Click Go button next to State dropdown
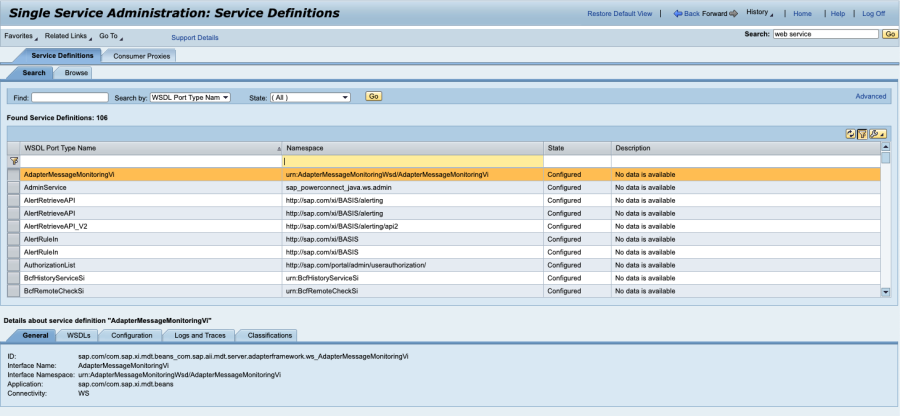The width and height of the screenshot is (900, 416). point(373,97)
